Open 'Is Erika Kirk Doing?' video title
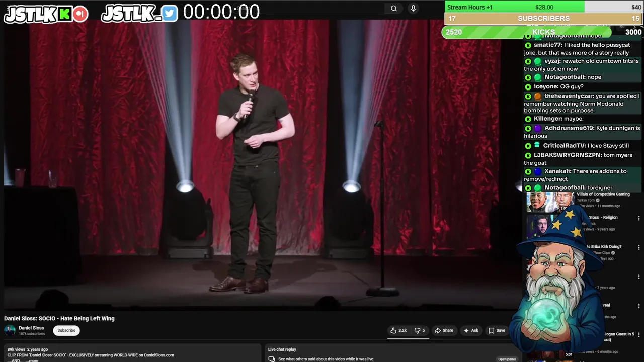Viewport: 644px width, 362px height. point(604,247)
